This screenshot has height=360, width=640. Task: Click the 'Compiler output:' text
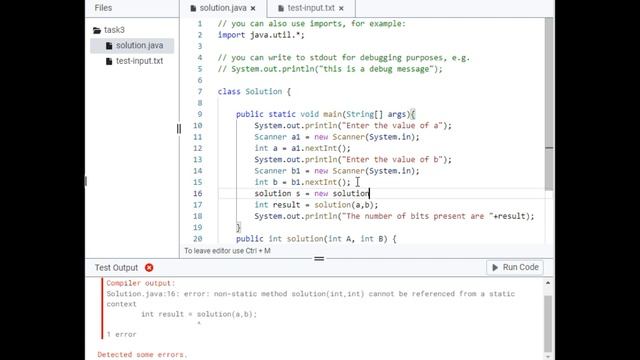pyautogui.click(x=140, y=283)
